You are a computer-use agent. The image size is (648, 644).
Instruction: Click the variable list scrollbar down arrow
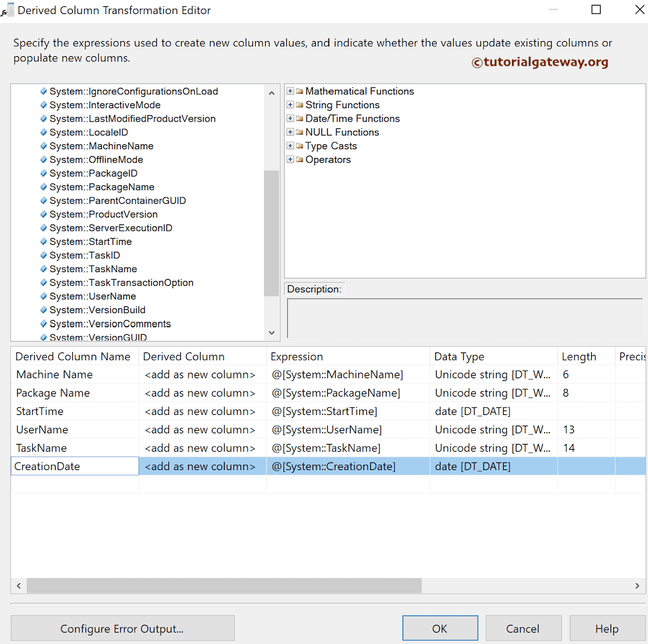tap(271, 332)
